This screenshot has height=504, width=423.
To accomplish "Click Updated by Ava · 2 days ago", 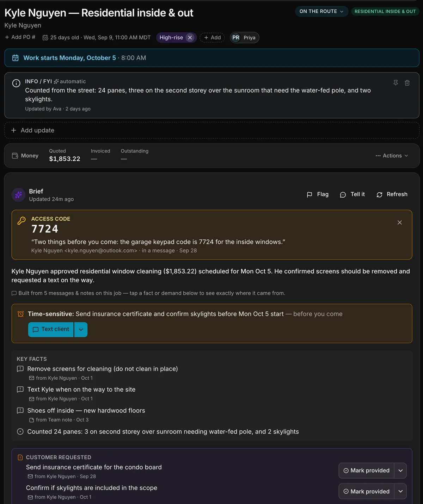I will 58,109.
